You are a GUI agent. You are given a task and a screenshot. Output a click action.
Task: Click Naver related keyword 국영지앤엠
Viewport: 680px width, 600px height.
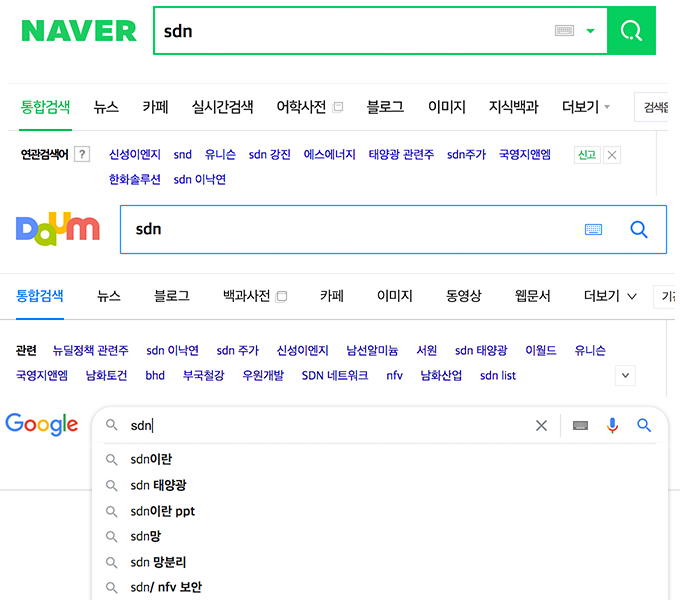click(525, 154)
